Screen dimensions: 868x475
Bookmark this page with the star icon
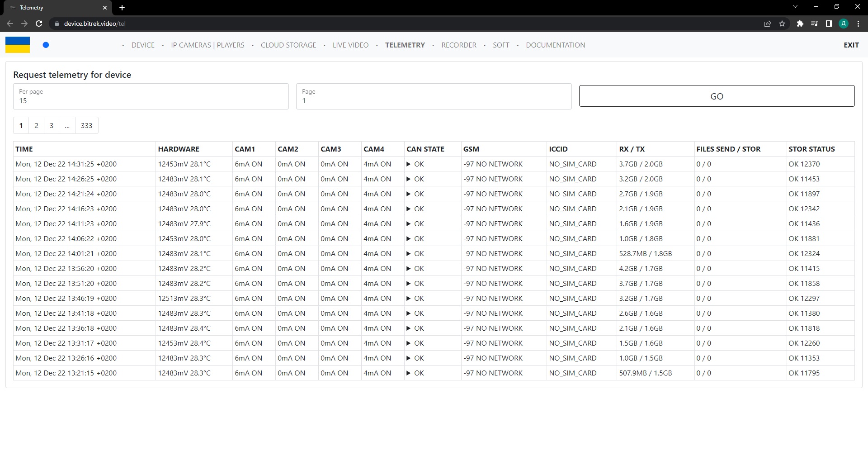[782, 24]
